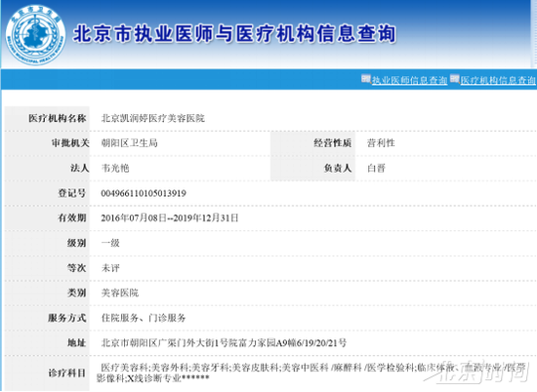The image size is (537, 392).
Task: Click registration number 004966110105013919
Action: tap(144, 194)
